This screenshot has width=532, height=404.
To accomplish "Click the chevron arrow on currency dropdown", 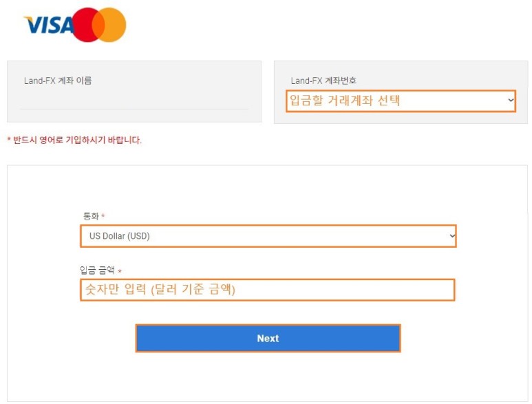I will 452,235.
